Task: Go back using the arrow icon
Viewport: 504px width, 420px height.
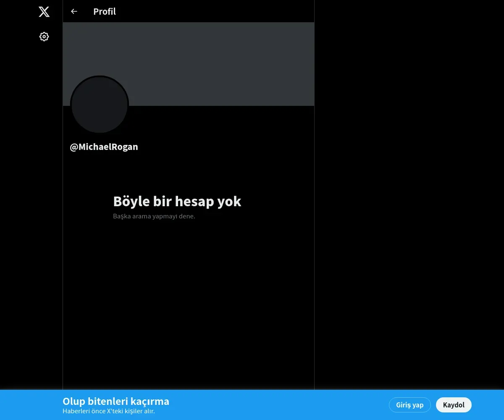Action: tap(74, 11)
